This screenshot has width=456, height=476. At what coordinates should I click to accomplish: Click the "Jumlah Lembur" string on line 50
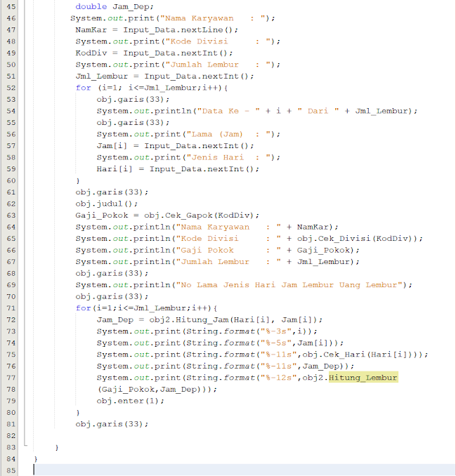[x=218, y=65]
